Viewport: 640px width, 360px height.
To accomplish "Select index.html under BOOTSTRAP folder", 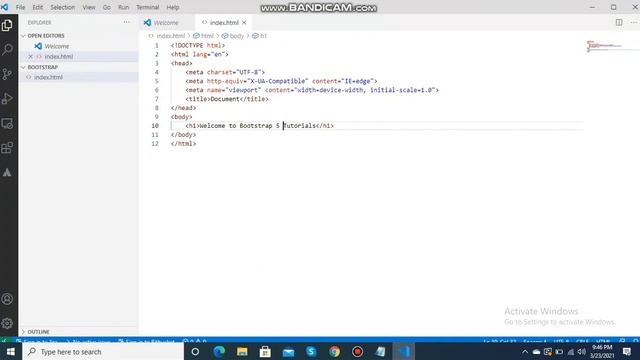I will [48, 77].
